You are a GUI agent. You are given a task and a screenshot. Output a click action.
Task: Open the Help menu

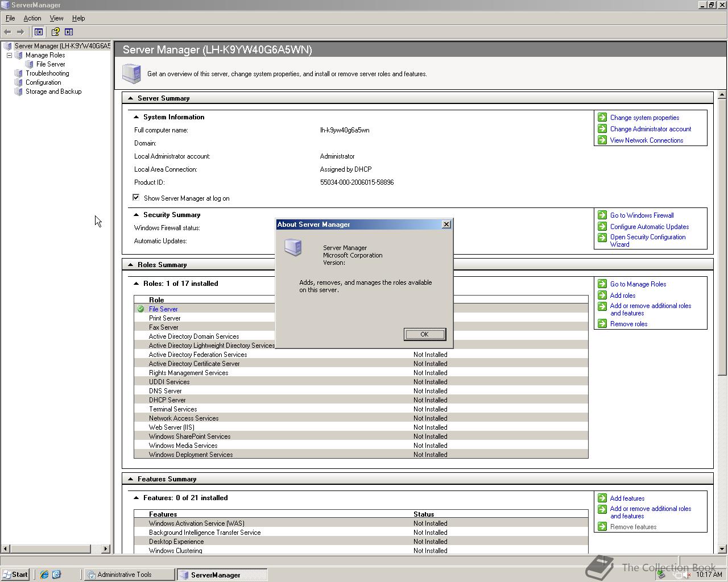point(78,18)
